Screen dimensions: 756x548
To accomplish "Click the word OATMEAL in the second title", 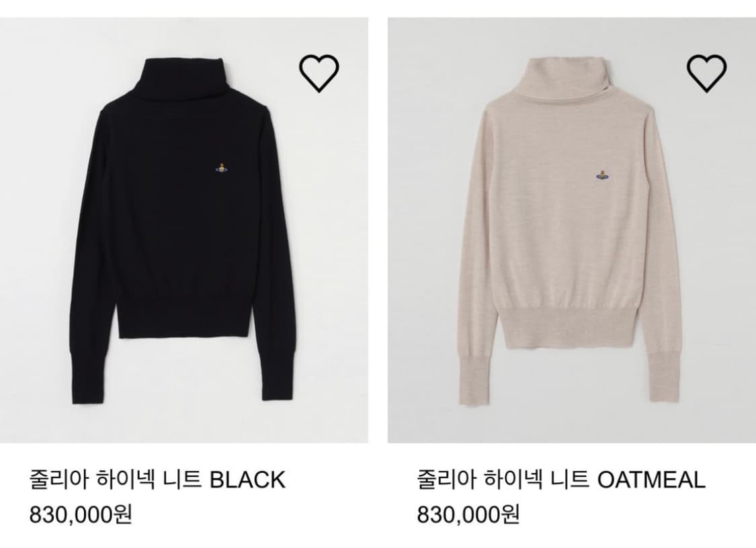I will click(x=651, y=480).
